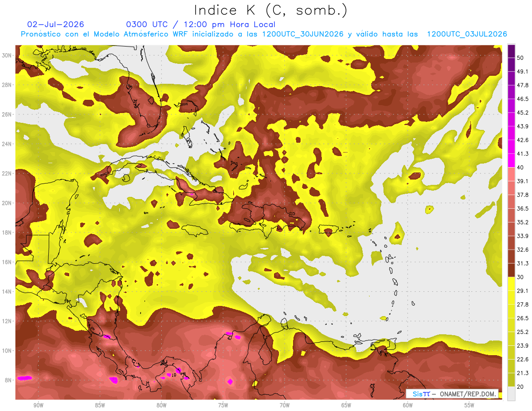
Task: Click the "46.5" colorbar value
Action: pyautogui.click(x=522, y=99)
